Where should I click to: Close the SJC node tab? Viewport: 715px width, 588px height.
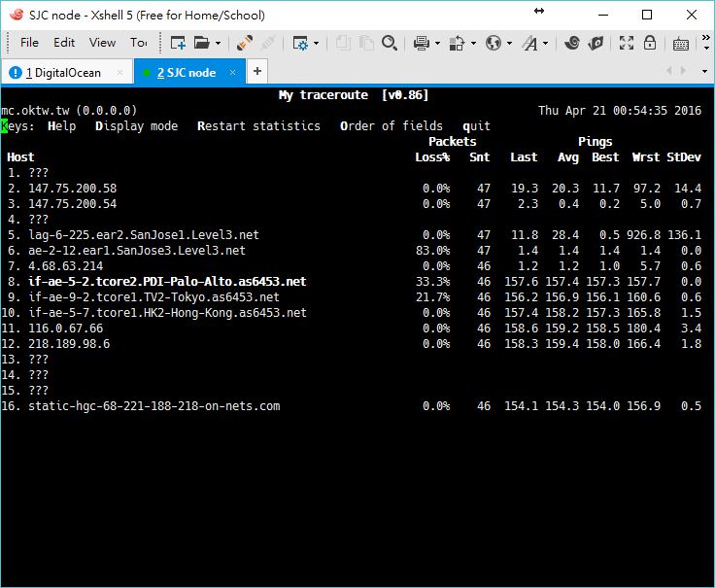tap(232, 72)
